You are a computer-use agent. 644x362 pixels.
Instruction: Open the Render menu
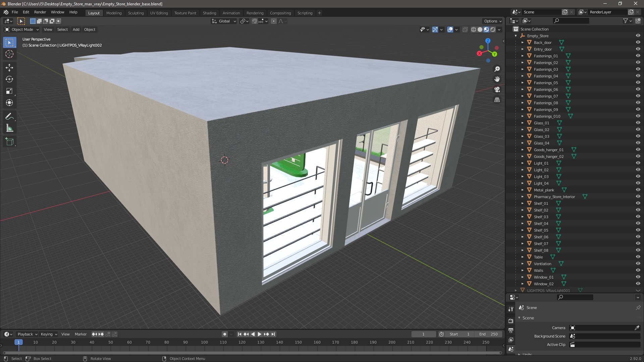(x=40, y=12)
